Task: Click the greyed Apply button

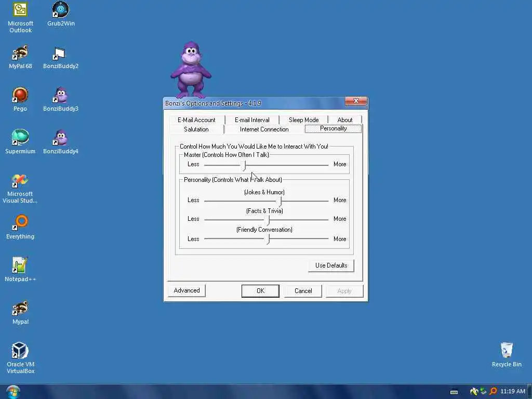Action: 344,291
